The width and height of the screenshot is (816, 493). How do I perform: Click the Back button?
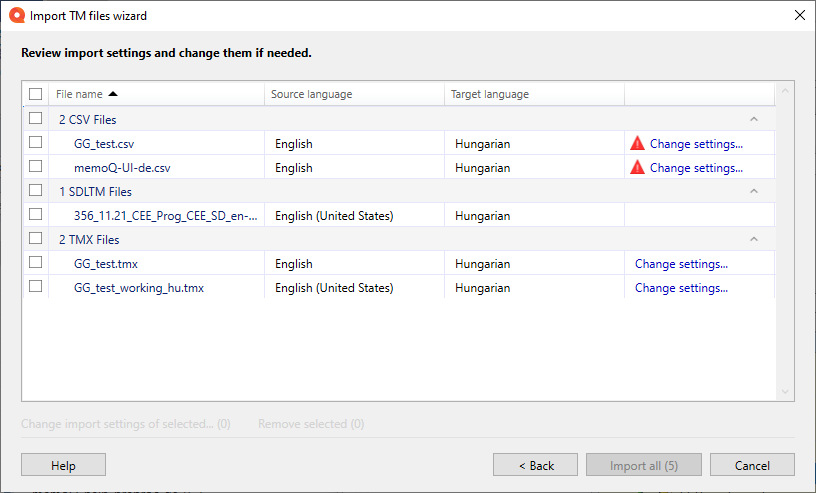click(535, 465)
